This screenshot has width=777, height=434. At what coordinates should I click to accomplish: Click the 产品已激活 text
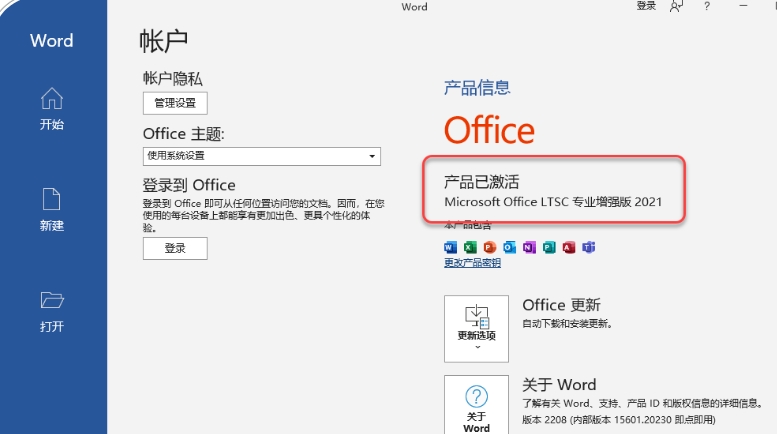click(481, 182)
